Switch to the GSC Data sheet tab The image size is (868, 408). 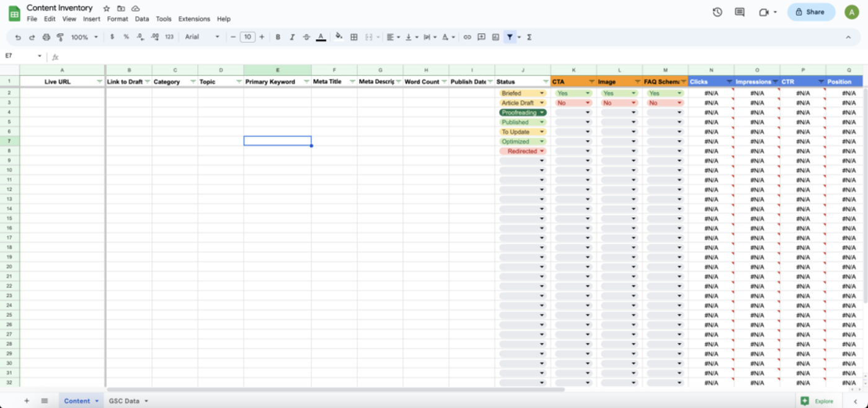[x=124, y=401]
